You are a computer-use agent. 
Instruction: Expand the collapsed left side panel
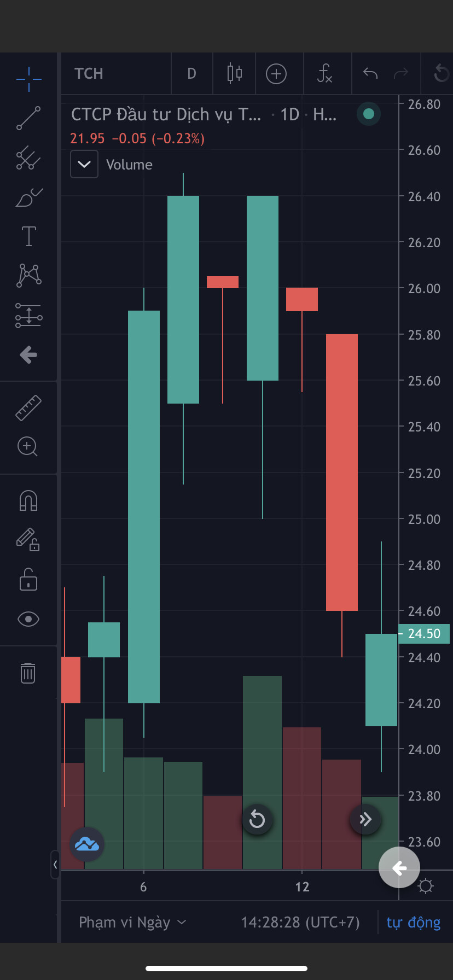pos(55,865)
